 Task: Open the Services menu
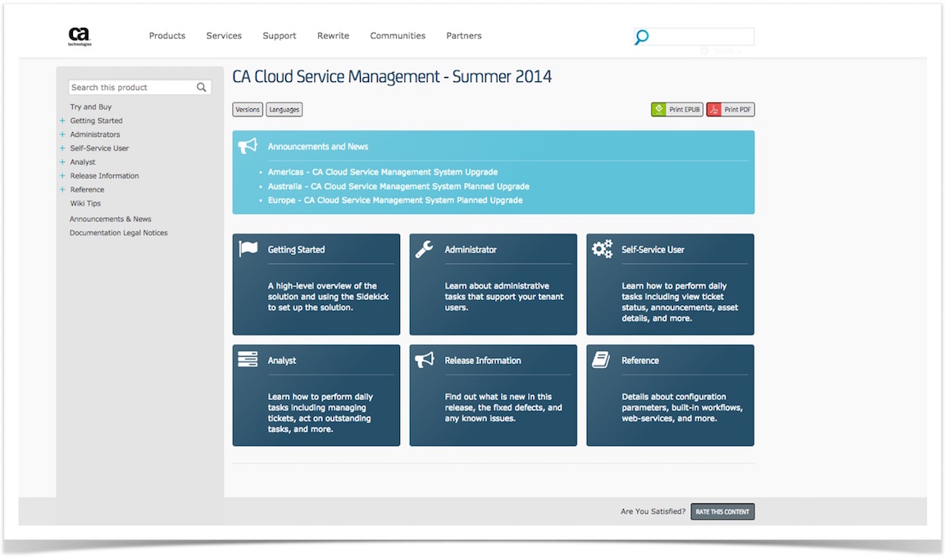[x=224, y=36]
